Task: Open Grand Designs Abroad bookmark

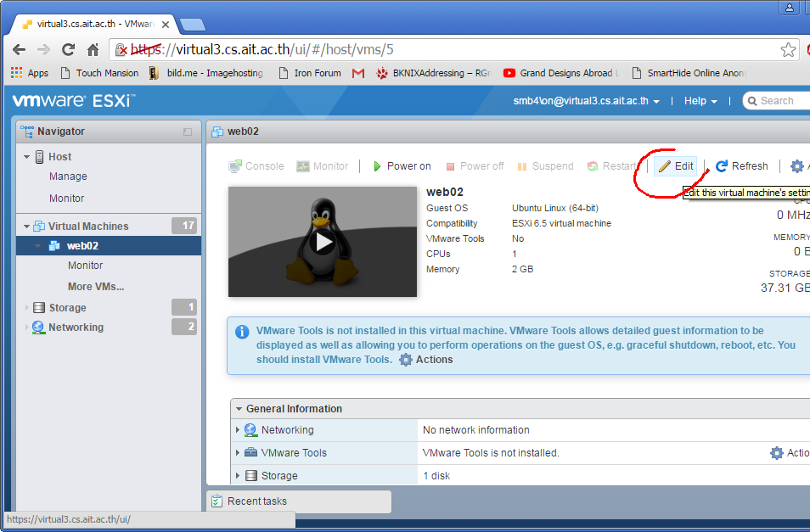Action: [x=561, y=73]
